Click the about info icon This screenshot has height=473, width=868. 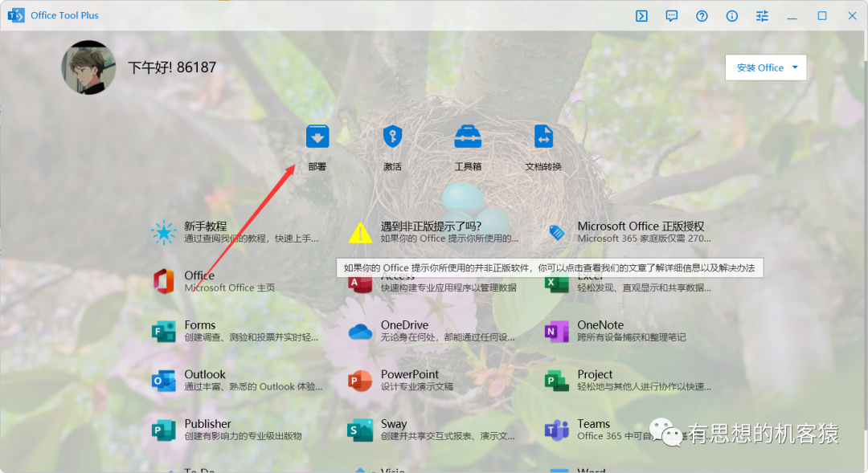coord(732,15)
